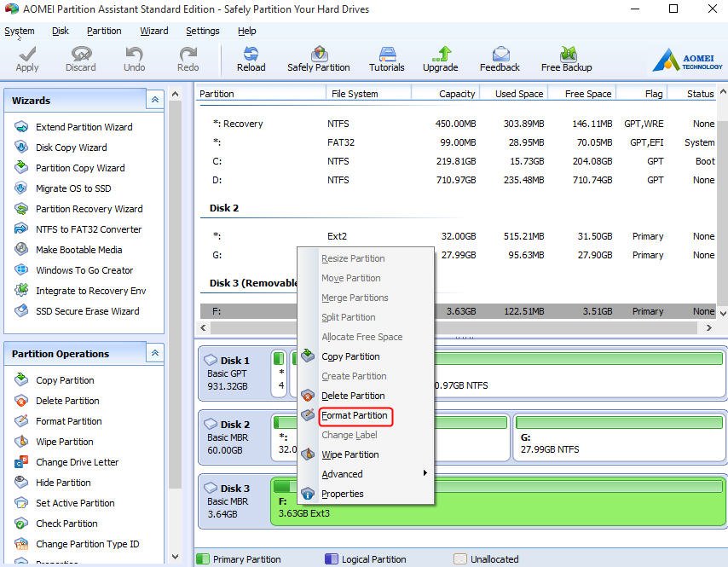Screen dimensions: 728x567
Task: Choose Set Active Partition operation
Action: [x=75, y=502]
